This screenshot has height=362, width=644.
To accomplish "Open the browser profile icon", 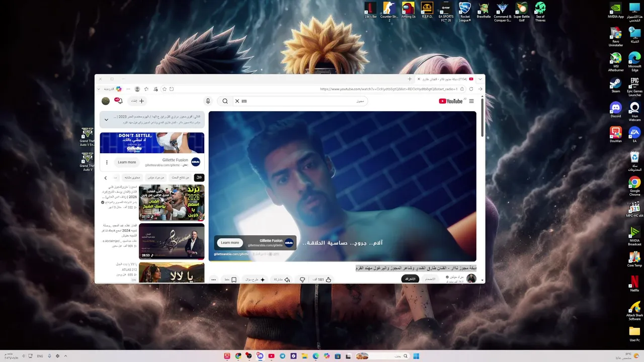I will point(137,89).
